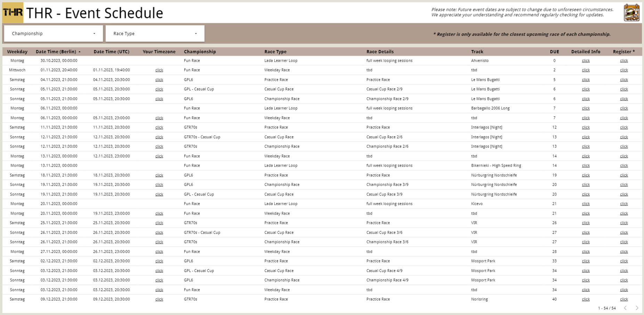Click the racing helmet calendar icon

[x=631, y=13]
